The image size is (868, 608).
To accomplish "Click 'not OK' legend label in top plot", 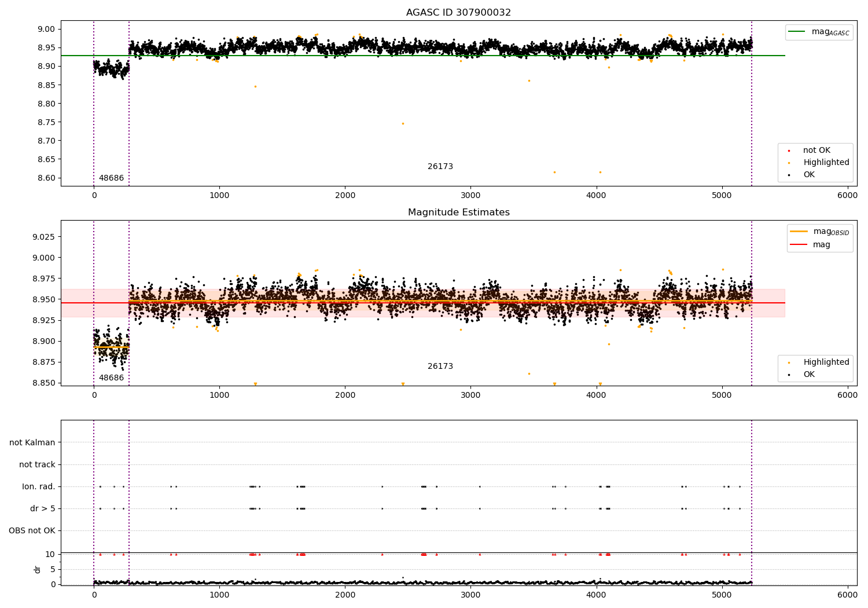I will click(816, 150).
